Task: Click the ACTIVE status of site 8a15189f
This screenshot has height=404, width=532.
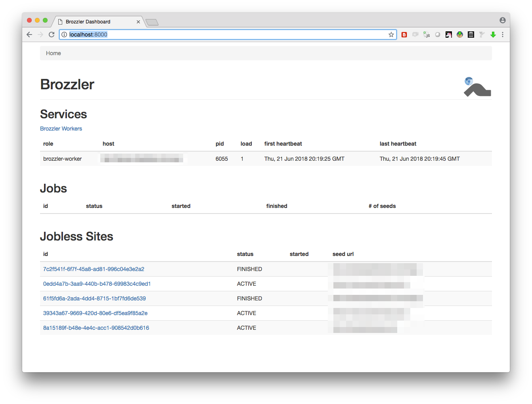Action: [247, 328]
